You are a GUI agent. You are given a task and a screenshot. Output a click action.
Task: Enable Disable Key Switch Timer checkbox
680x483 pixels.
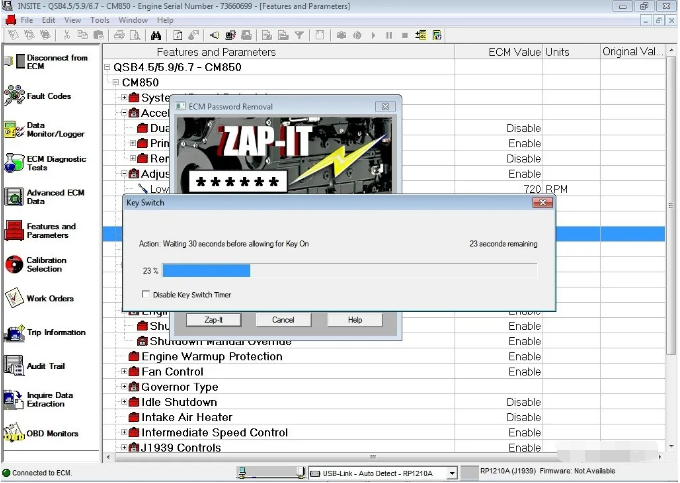click(x=146, y=294)
